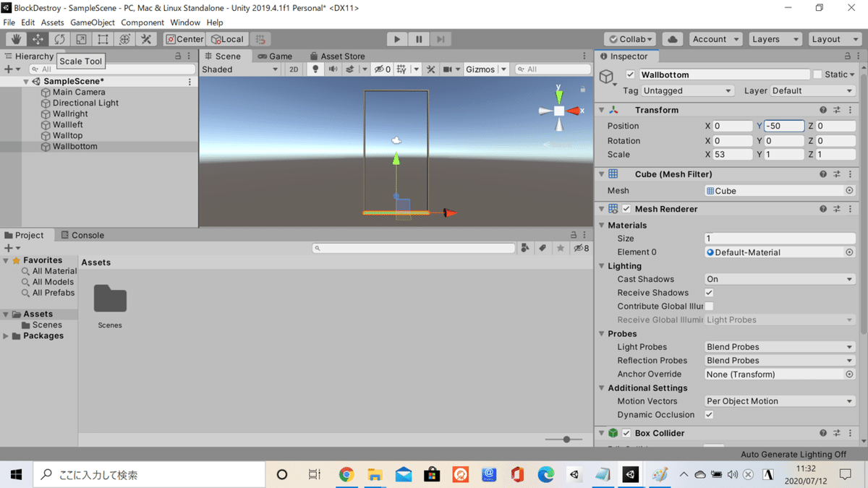Image resolution: width=868 pixels, height=488 pixels.
Task: Enable the Static checkbox
Action: pos(817,74)
